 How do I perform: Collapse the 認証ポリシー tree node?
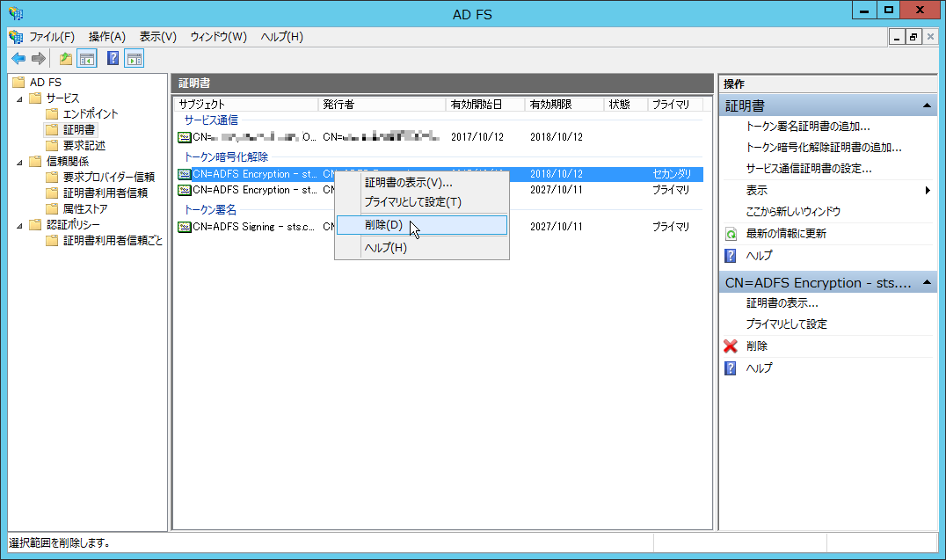point(20,225)
